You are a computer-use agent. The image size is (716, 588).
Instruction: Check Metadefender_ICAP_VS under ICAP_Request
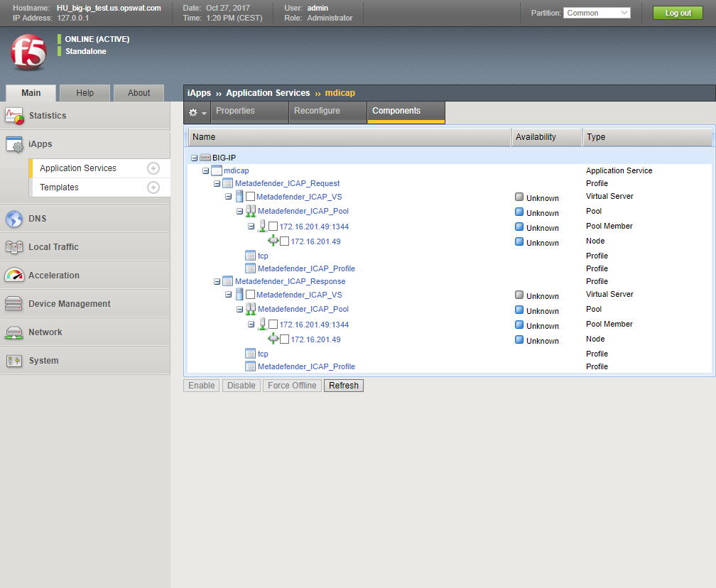tap(250, 196)
